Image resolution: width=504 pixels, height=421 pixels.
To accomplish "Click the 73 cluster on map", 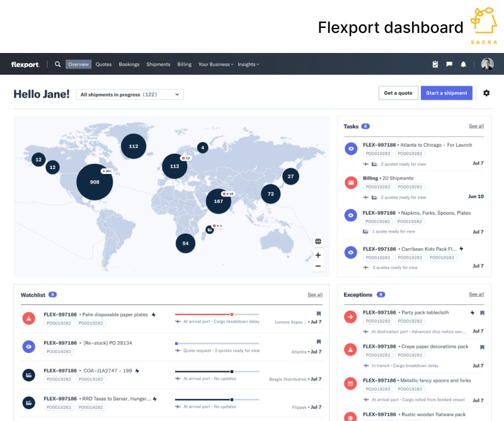I will (x=270, y=194).
